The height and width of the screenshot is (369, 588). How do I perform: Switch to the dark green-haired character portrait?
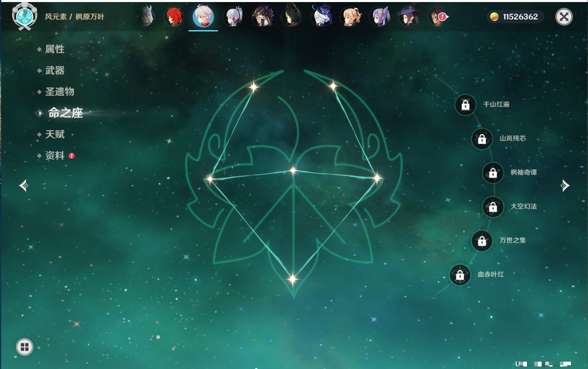pos(292,17)
